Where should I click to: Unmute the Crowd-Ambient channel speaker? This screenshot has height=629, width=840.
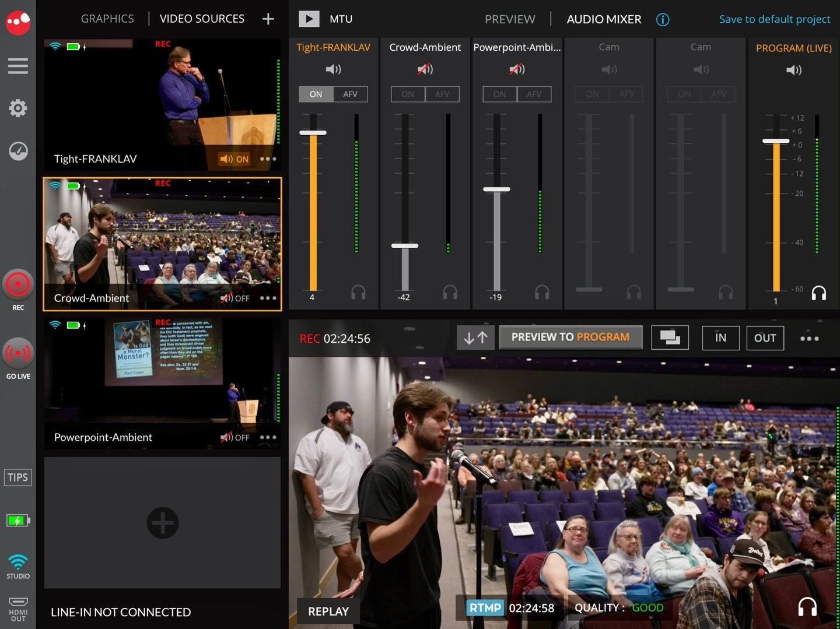click(425, 69)
